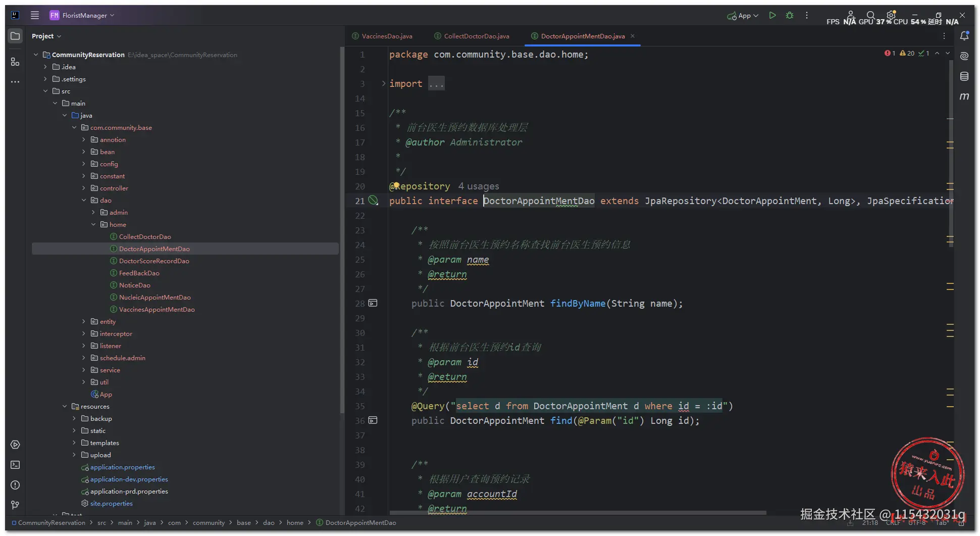Open the Database tool window
Viewport: 980px width, 536px height.
pos(964,76)
